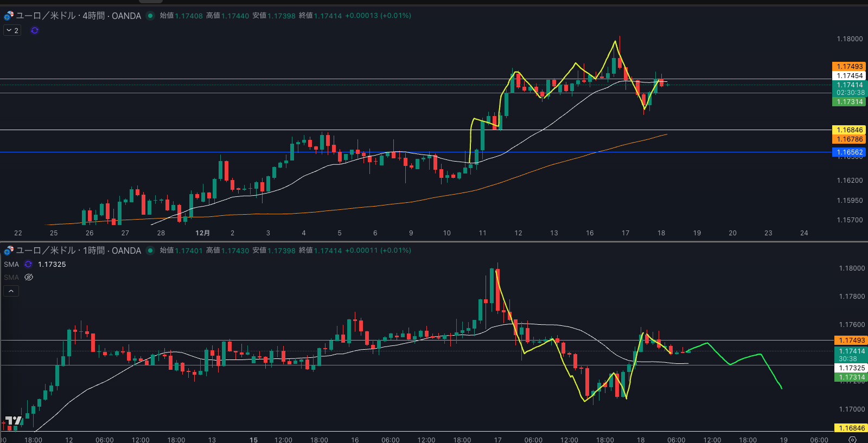Click the first SMA indicator label
The image size is (868, 443).
[11, 264]
